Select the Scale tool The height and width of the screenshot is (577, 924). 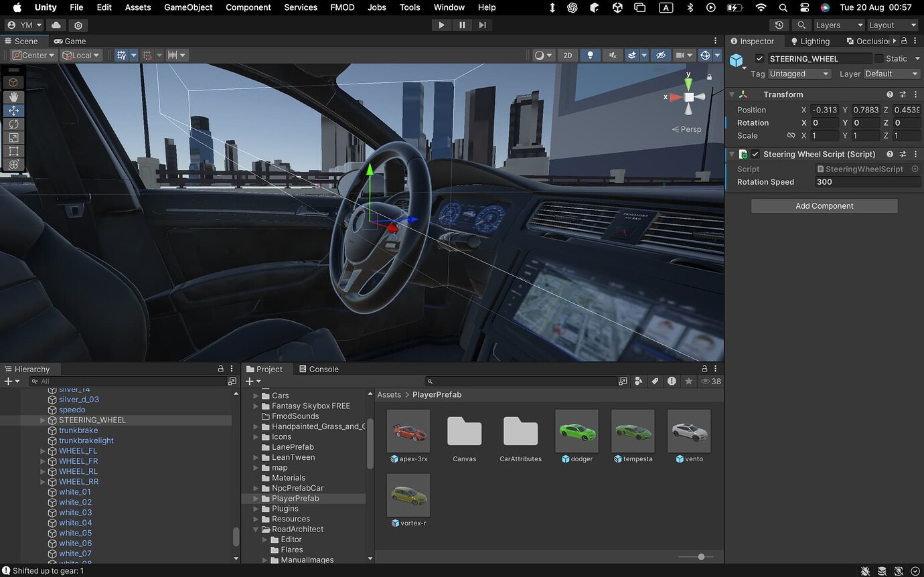tap(13, 138)
